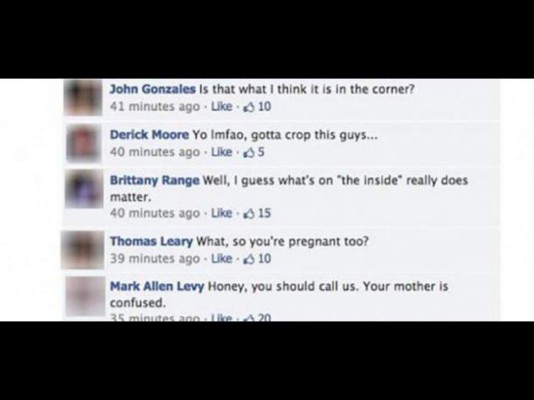Image resolution: width=534 pixels, height=400 pixels.
Task: Click the thumbs-up icon showing 10 likes on Thomas Leary's comment
Action: 249,258
